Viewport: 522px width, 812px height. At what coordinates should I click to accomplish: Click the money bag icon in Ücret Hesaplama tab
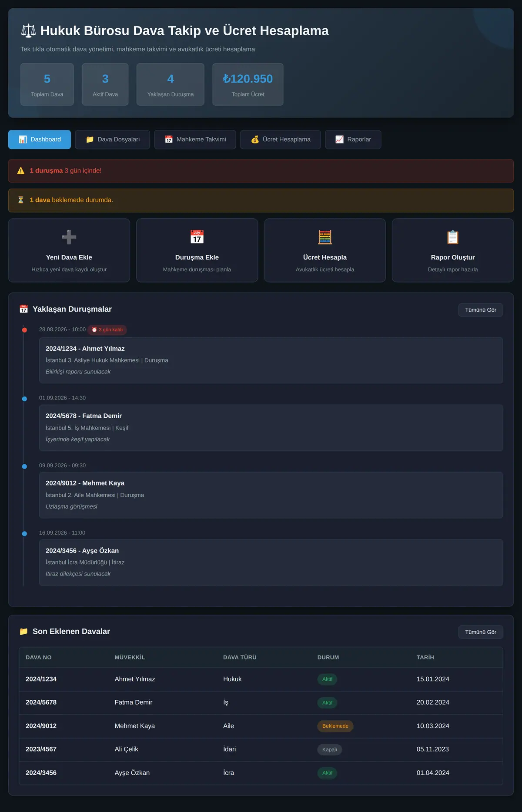click(255, 140)
